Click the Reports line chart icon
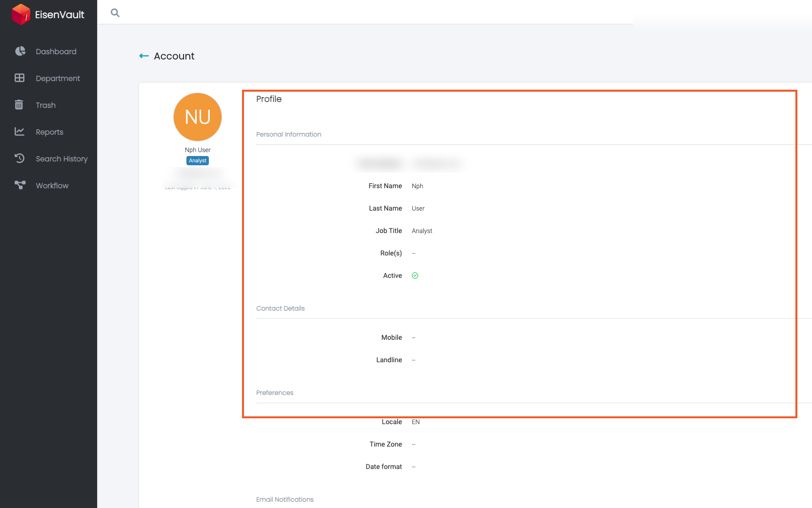The width and height of the screenshot is (812, 508). coord(20,131)
